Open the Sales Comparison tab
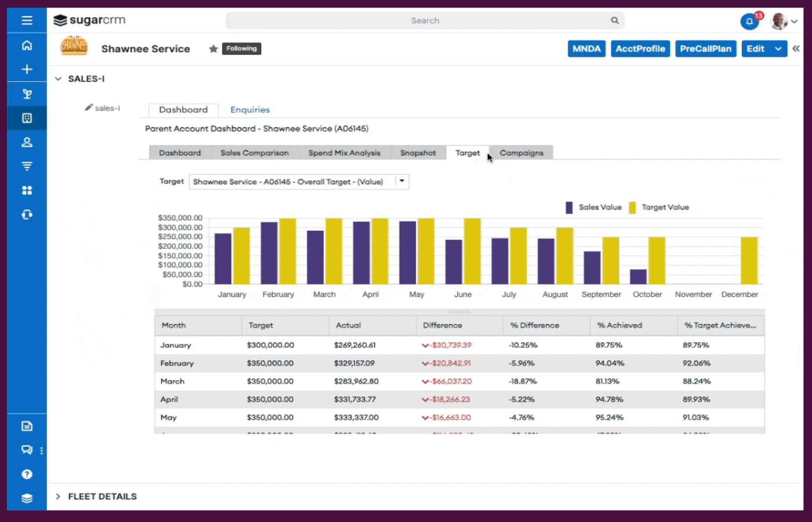The height and width of the screenshot is (522, 812). point(255,153)
